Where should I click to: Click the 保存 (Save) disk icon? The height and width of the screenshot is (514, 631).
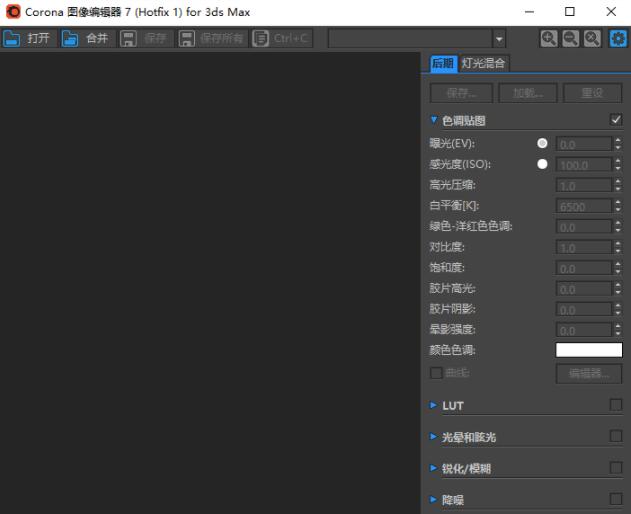point(129,38)
